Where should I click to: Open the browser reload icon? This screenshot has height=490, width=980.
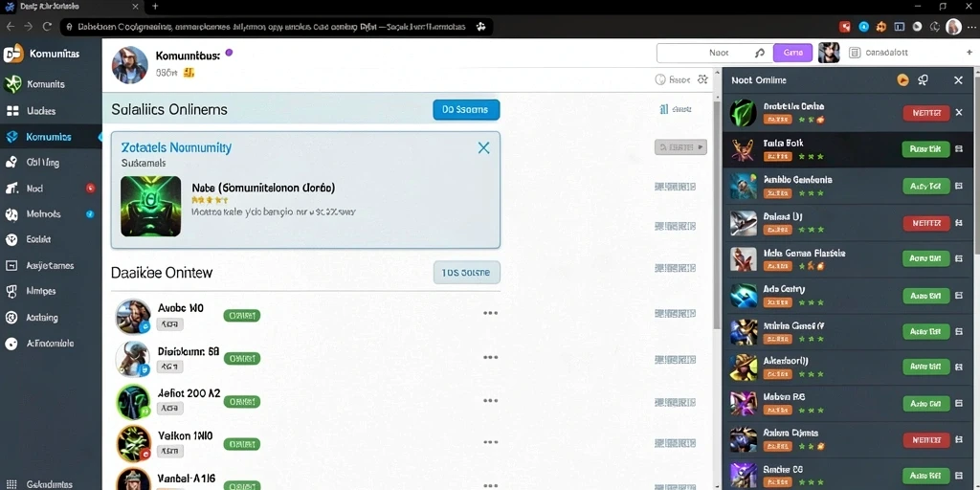click(x=47, y=27)
